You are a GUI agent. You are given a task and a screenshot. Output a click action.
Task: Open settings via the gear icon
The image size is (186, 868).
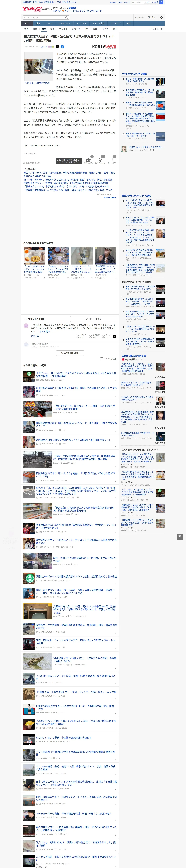pos(161,18)
